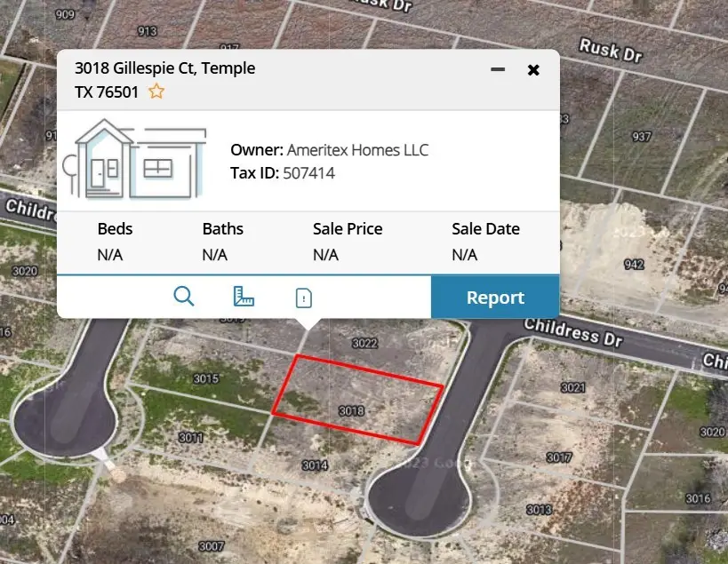
Task: Open the property notes card icon
Action: pyautogui.click(x=302, y=297)
